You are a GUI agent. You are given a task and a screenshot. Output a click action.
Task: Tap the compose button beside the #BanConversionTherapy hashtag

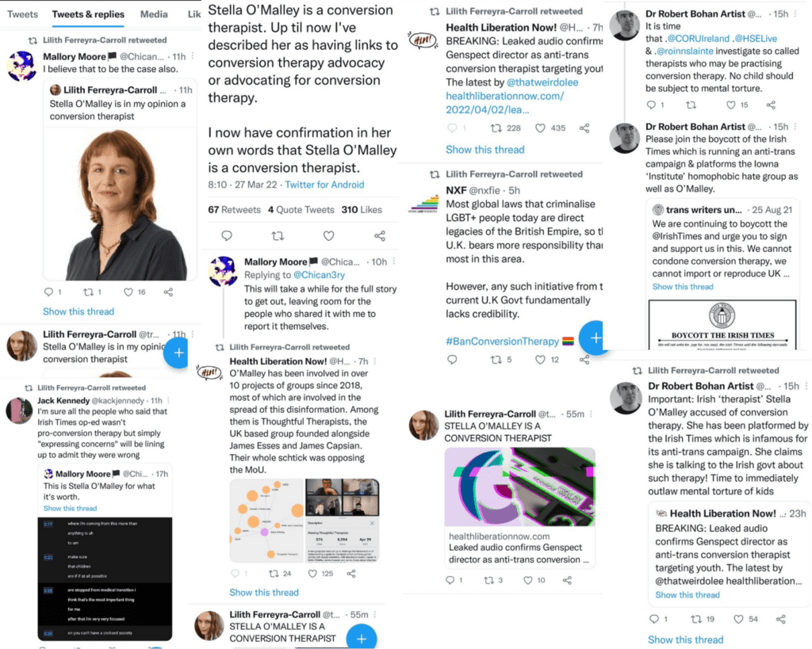pos(593,338)
